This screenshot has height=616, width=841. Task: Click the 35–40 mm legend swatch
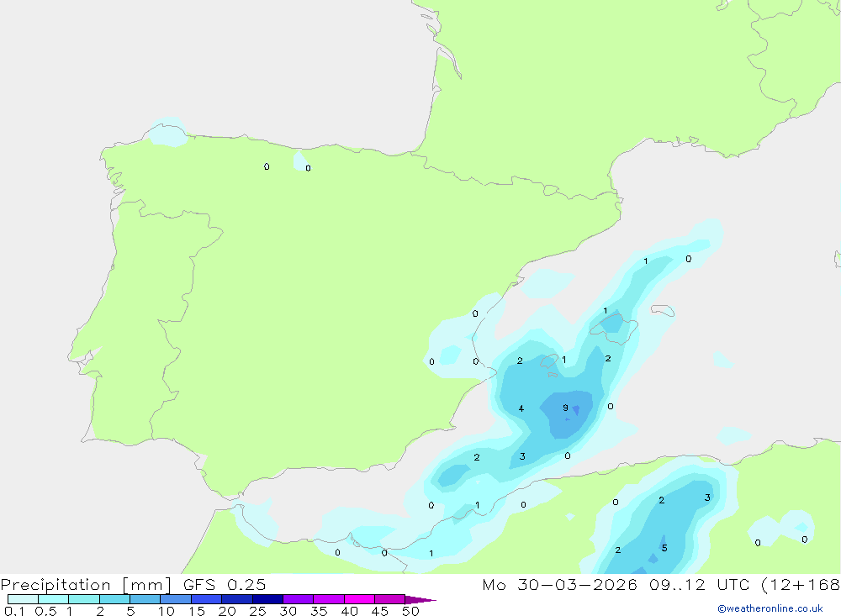(329, 599)
